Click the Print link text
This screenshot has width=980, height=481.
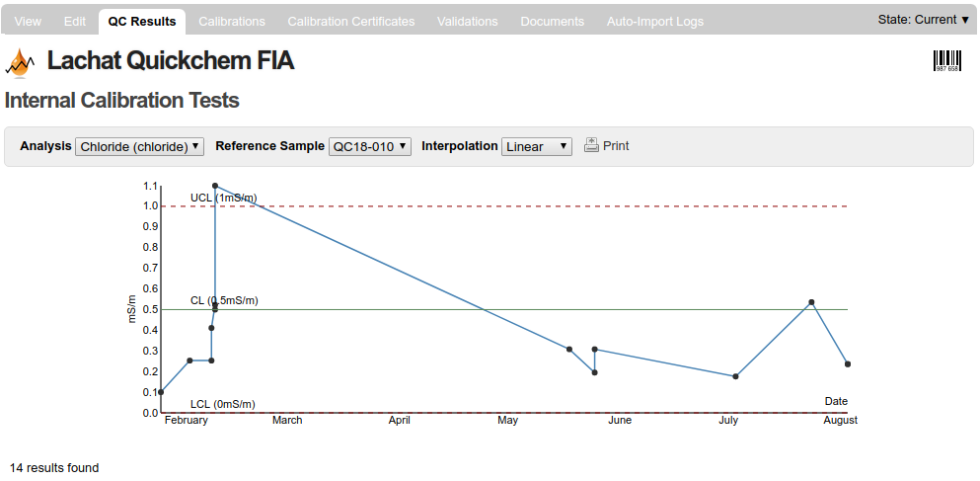616,145
